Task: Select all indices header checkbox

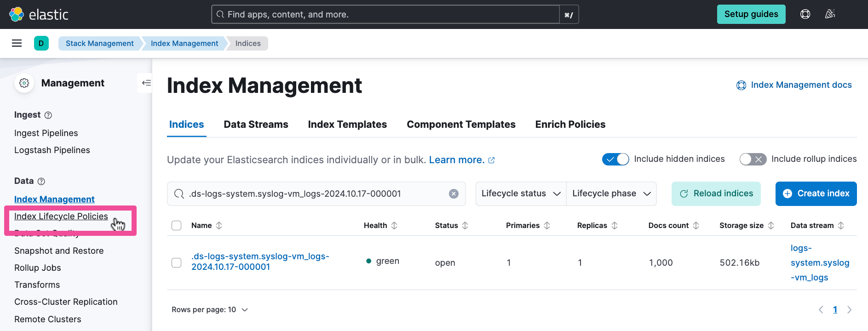Action: click(x=177, y=225)
